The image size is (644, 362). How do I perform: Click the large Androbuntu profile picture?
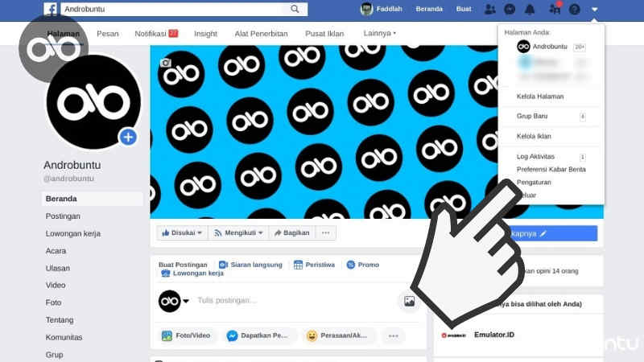[93, 102]
